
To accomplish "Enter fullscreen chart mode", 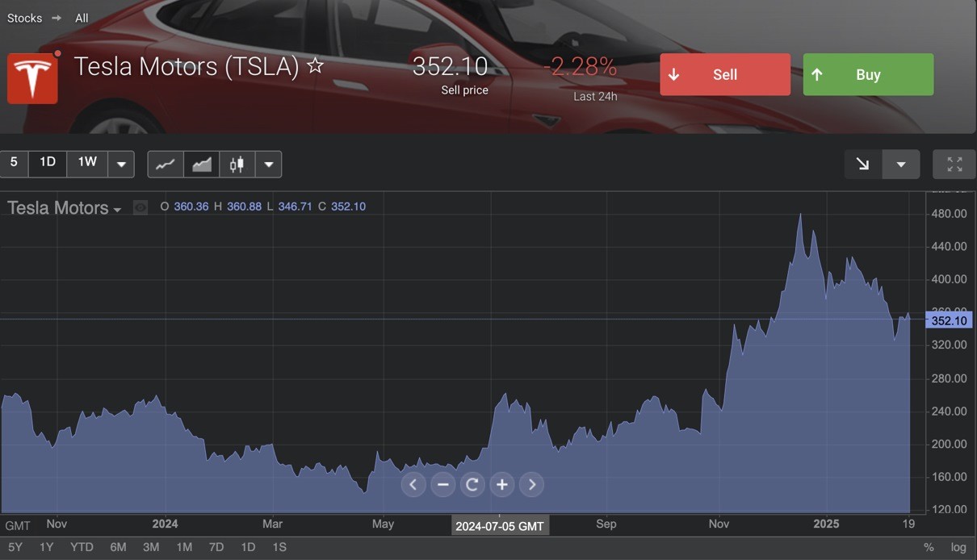I will click(954, 164).
